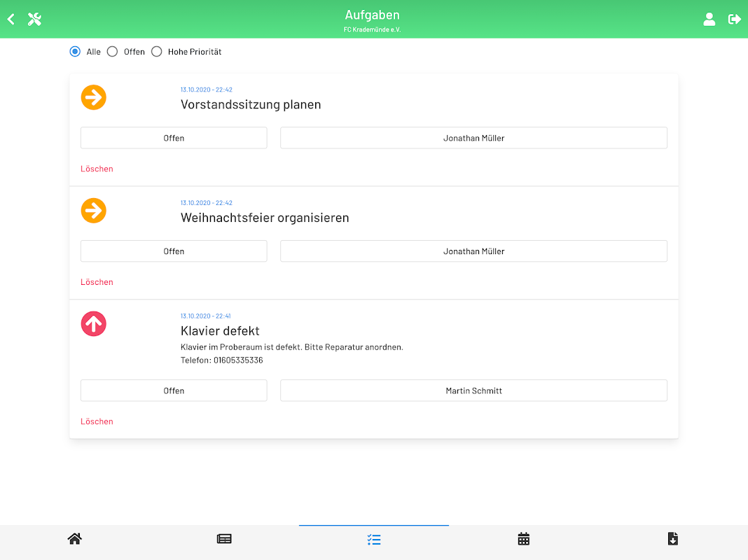Open the Weihnachtsfeier organisieren task title

click(265, 218)
